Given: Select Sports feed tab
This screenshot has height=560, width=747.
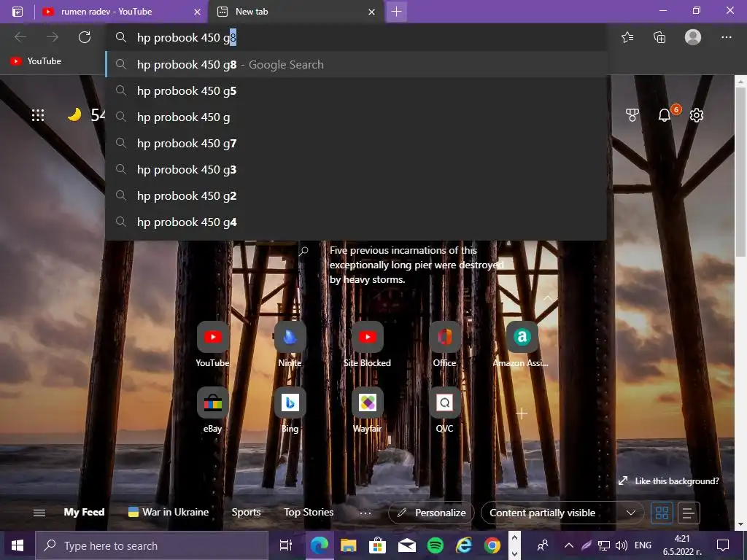Looking at the screenshot, I should coord(246,513).
